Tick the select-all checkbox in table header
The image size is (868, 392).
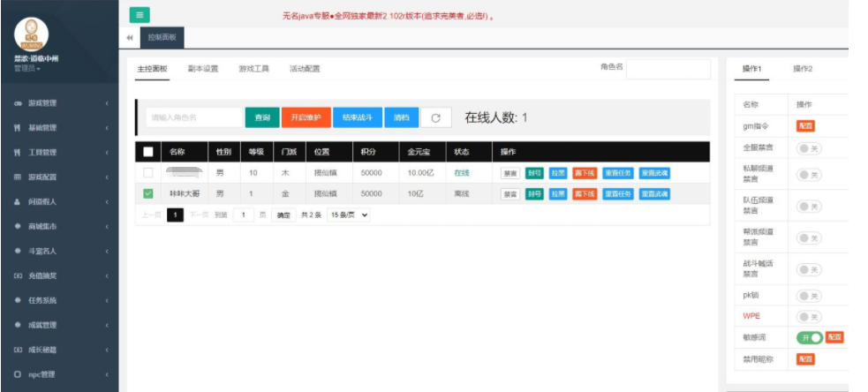click(x=148, y=152)
